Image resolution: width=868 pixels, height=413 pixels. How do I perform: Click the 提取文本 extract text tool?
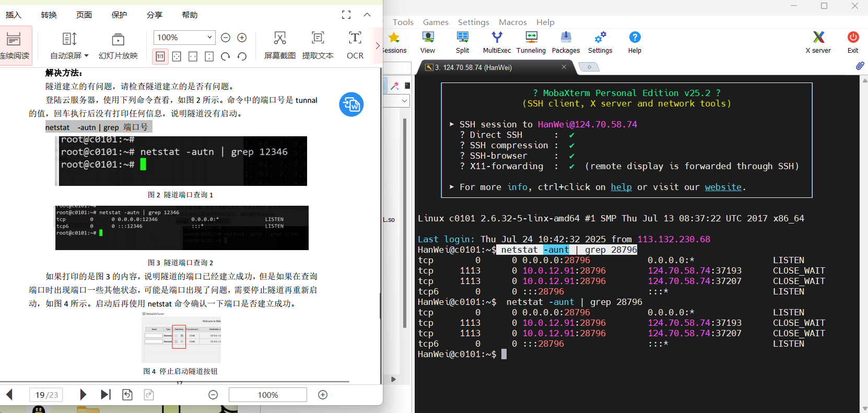318,45
